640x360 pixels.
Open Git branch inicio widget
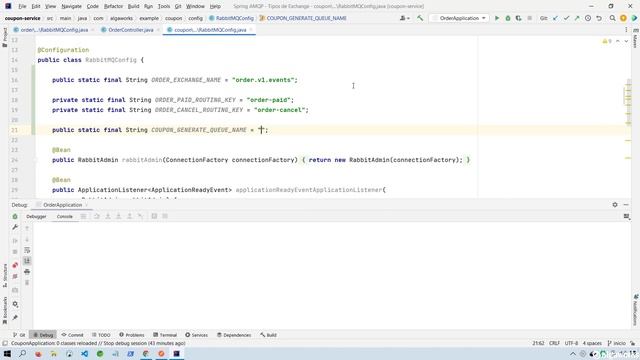(616, 343)
